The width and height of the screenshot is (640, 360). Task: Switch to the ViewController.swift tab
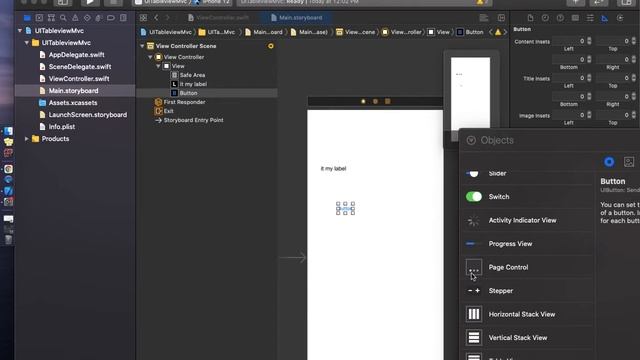point(218,18)
